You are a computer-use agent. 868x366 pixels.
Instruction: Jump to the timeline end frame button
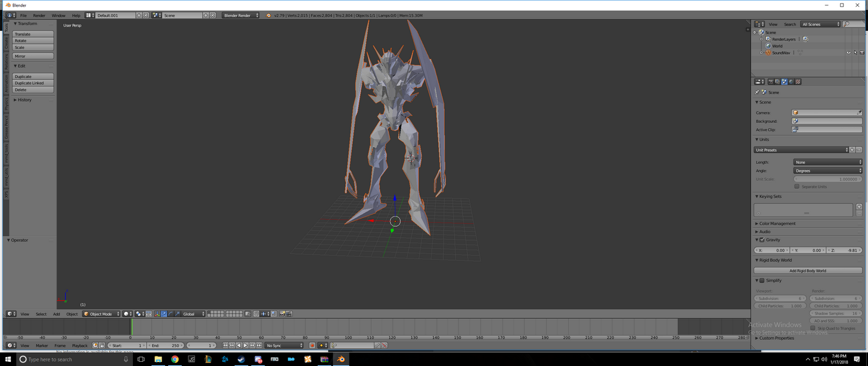(x=259, y=345)
